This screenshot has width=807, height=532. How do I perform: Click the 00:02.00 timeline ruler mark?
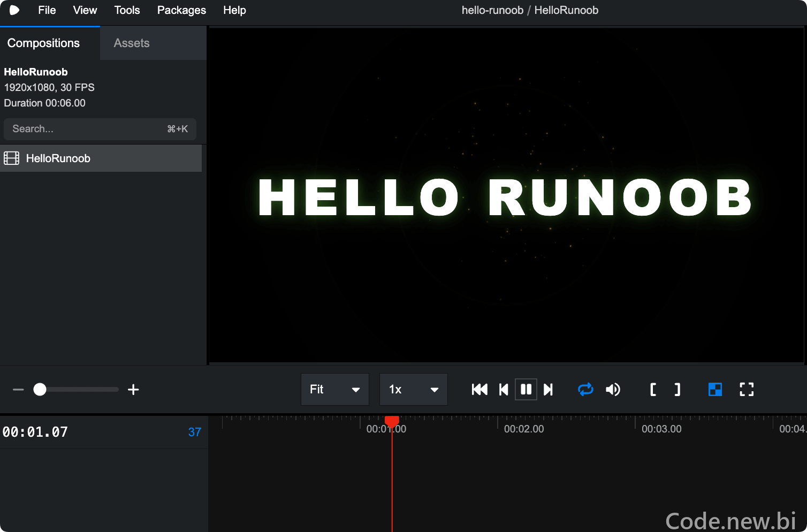[x=524, y=429]
